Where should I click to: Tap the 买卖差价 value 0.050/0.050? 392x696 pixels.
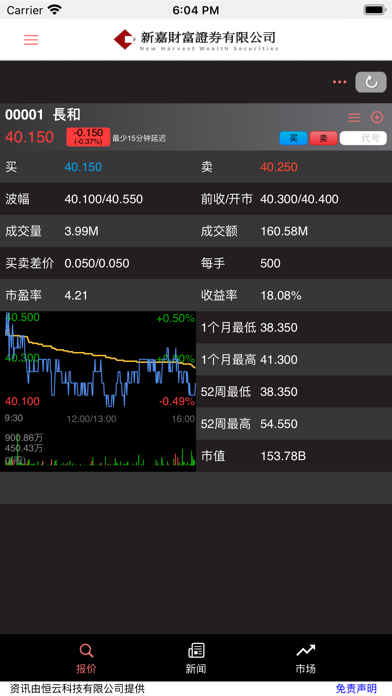(97, 263)
